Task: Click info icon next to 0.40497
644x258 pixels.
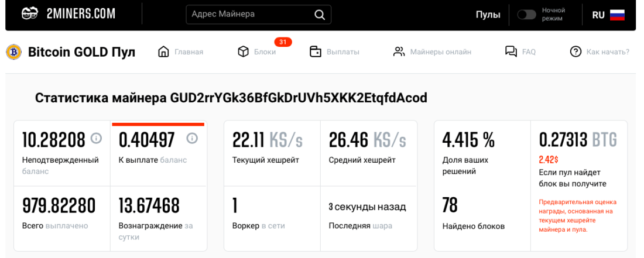Action: click(x=192, y=138)
